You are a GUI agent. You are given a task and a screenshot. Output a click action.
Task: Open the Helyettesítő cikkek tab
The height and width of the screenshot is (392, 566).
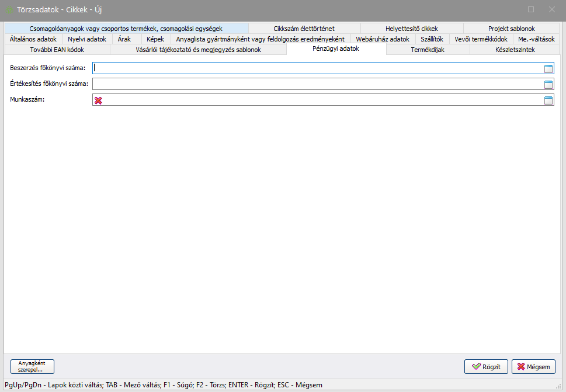411,28
